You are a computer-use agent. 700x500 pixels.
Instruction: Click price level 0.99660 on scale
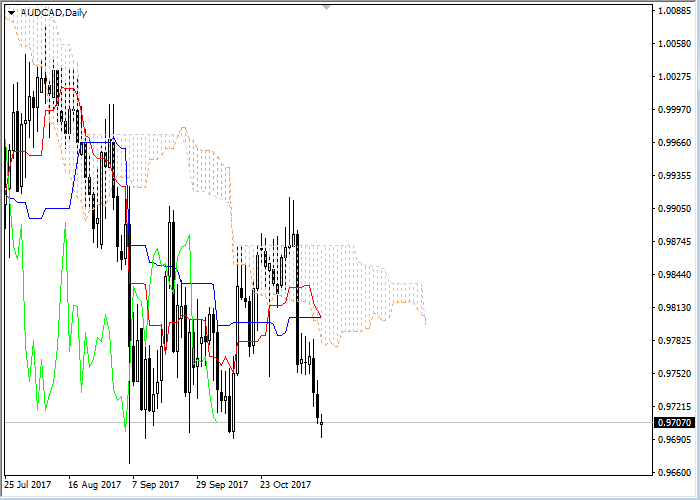[x=675, y=143]
